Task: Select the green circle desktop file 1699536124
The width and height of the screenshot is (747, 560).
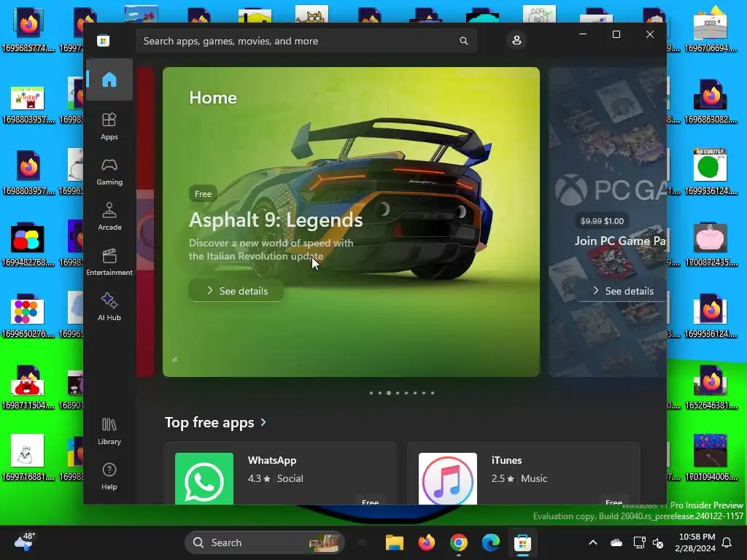Action: (711, 171)
